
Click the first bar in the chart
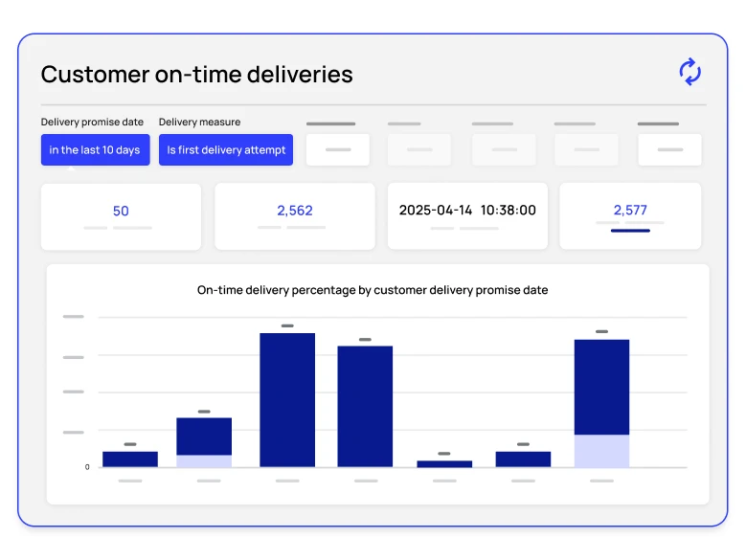point(130,459)
